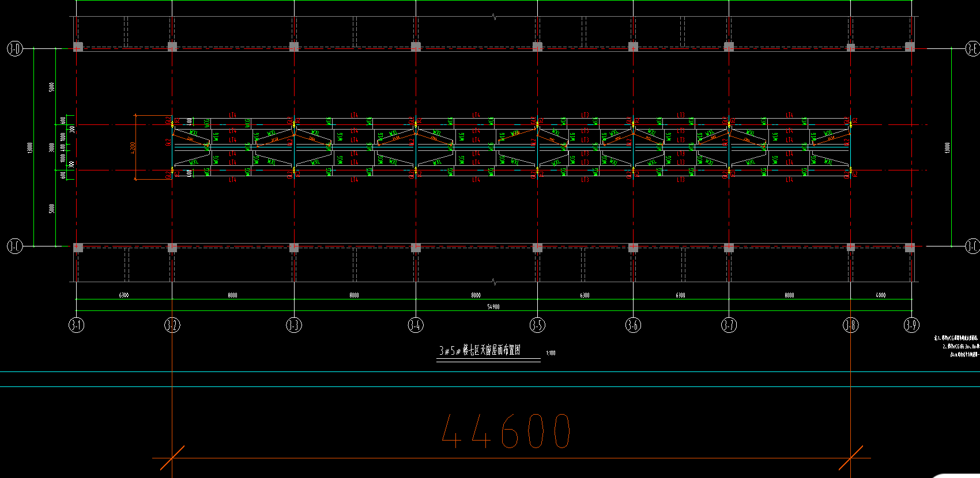Select the column at axes 3-5 and 3-D
The width and height of the screenshot is (980, 478).
coord(537,46)
